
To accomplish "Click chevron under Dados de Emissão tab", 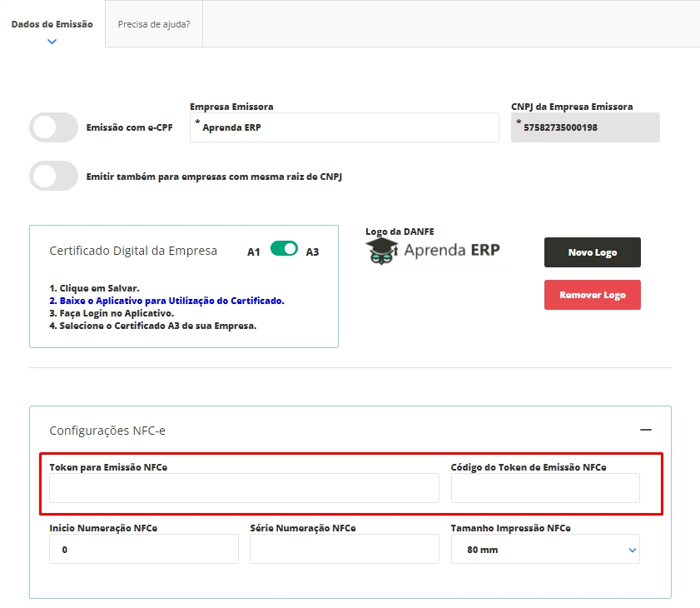I will coord(52,41).
